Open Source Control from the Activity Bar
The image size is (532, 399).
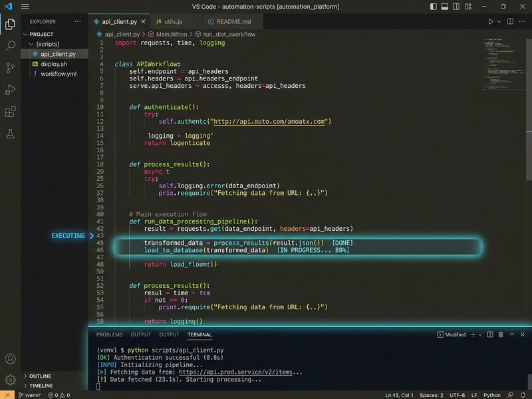coord(9,68)
